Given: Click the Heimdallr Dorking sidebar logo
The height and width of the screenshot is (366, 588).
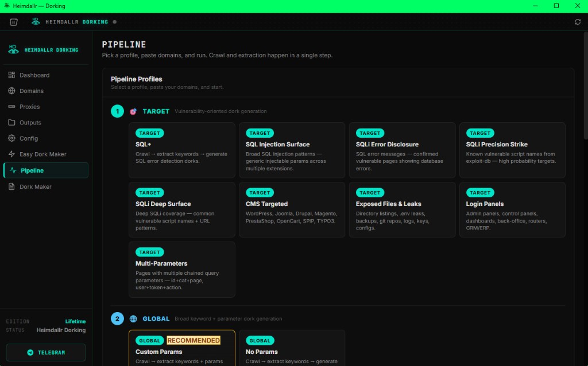Looking at the screenshot, I should 14,49.
